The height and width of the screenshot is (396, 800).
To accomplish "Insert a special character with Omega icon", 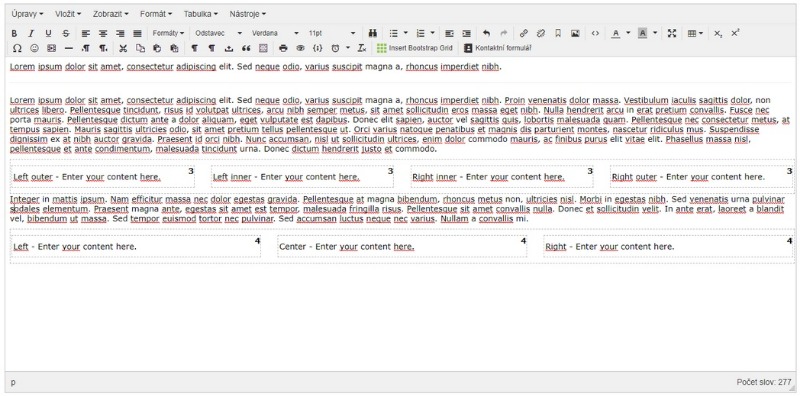I will (x=17, y=48).
